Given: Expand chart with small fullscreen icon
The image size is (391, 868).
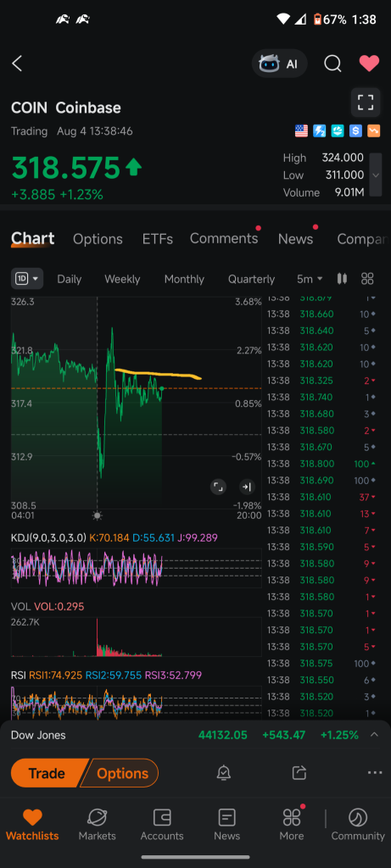Looking at the screenshot, I should coord(219,487).
